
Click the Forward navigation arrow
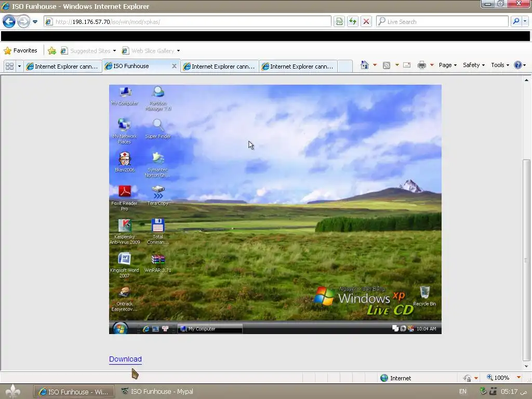[23, 22]
